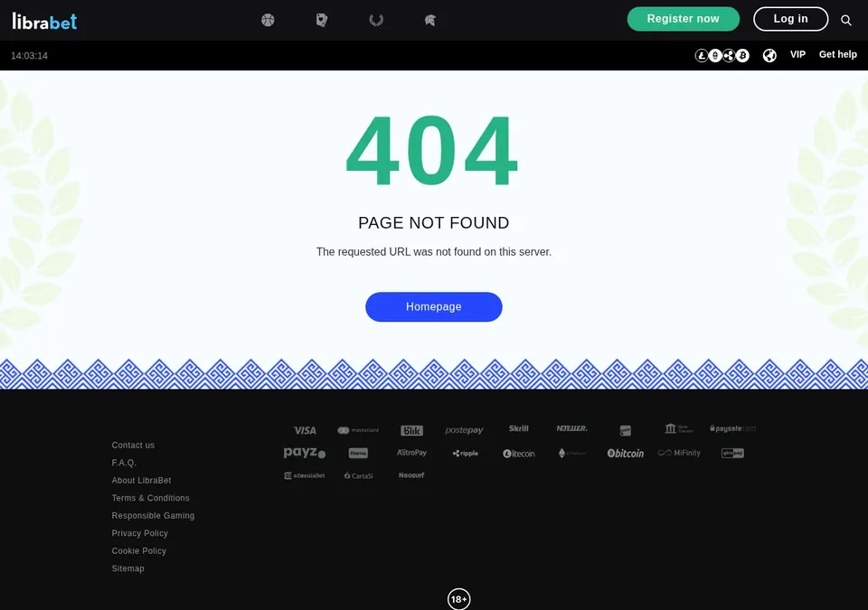Click the cryptocurrency coins icon group
The image size is (868, 610).
722,55
